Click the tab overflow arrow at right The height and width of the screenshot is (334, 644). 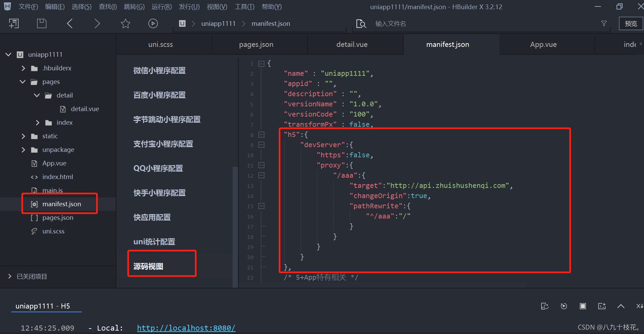[641, 44]
